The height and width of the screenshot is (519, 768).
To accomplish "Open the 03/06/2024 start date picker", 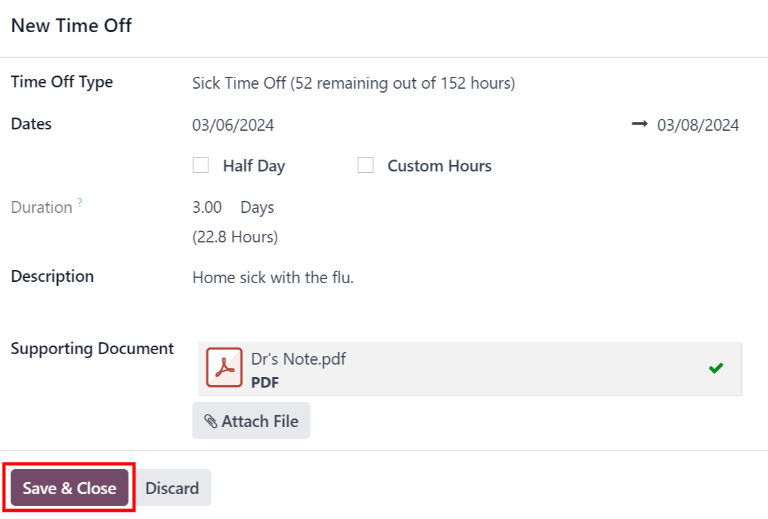I will coord(233,125).
